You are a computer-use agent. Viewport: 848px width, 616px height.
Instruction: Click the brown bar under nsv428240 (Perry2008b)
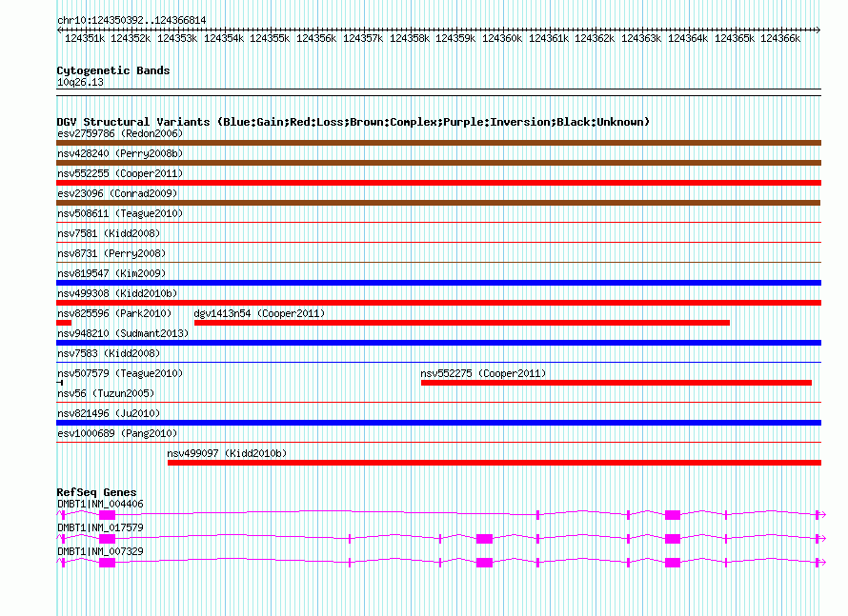(438, 163)
